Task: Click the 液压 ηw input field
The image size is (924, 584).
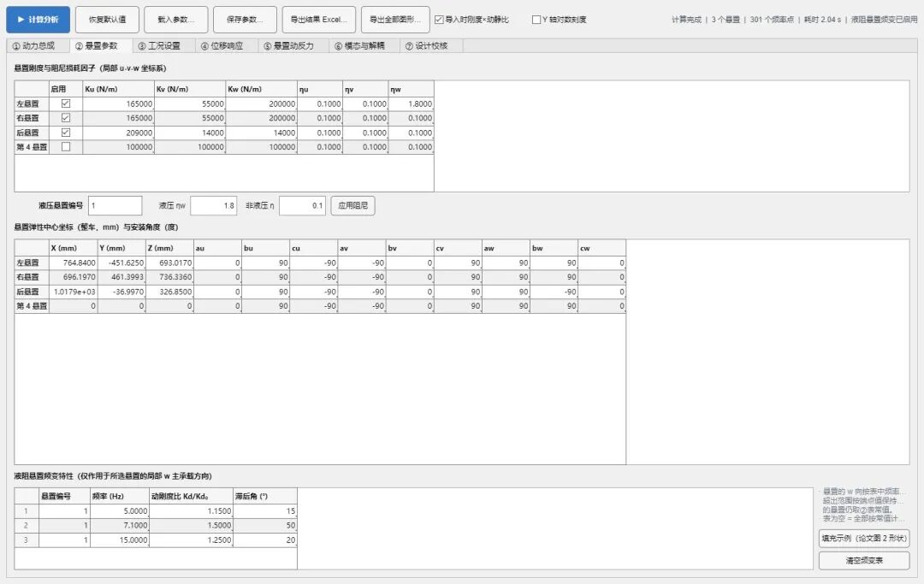Action: (x=213, y=205)
